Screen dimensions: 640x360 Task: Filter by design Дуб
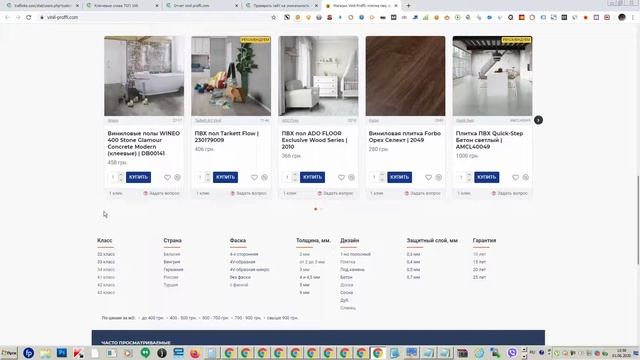click(344, 300)
